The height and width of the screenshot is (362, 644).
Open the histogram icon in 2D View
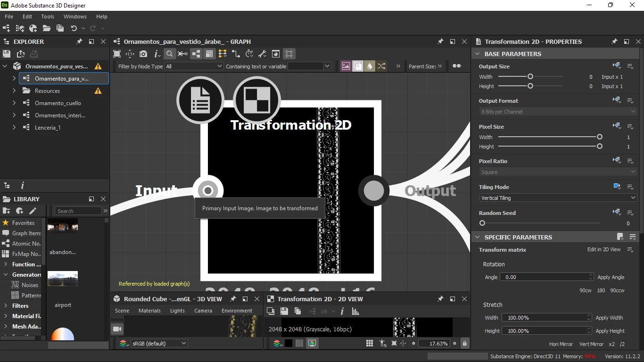355,311
